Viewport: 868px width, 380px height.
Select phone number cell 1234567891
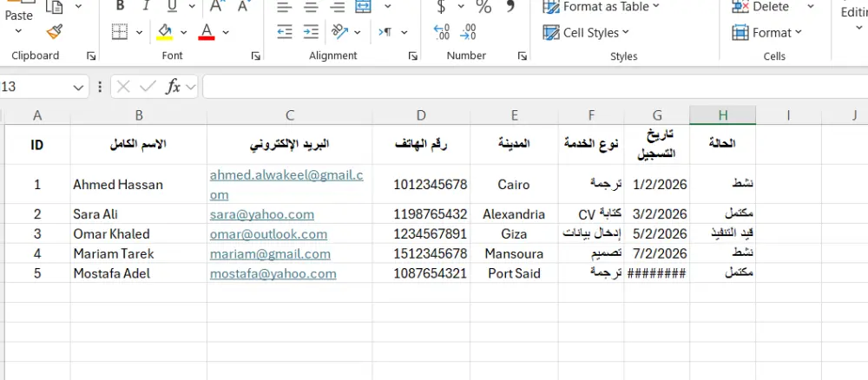pos(421,234)
